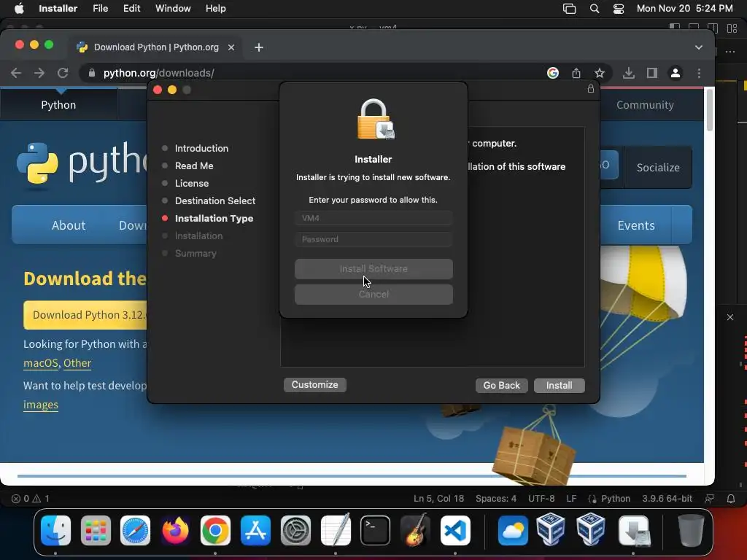
Task: Toggle Chrome side panel icon
Action: [651, 73]
